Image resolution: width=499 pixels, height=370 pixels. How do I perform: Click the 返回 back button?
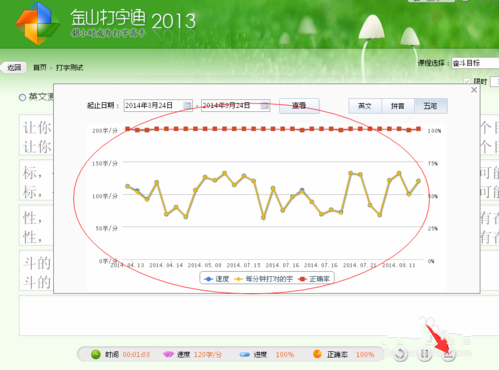[x=14, y=68]
